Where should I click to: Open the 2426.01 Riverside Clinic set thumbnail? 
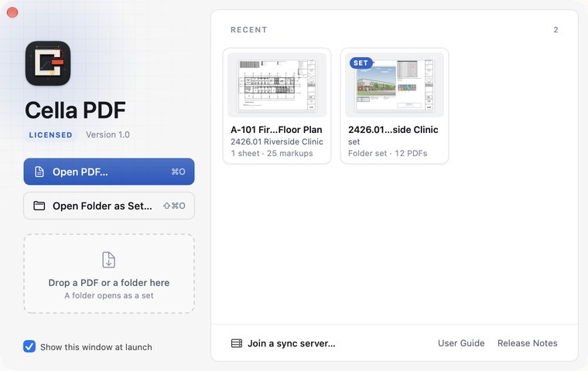tap(394, 85)
